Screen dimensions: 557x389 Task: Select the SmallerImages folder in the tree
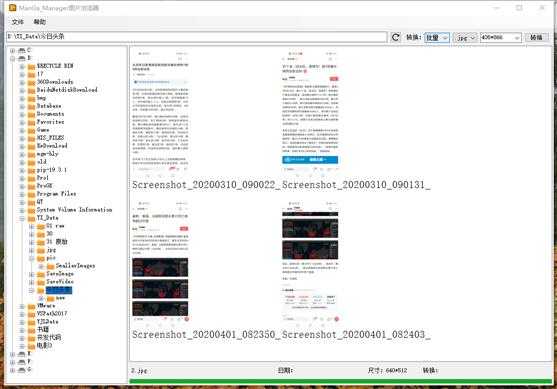coord(75,266)
